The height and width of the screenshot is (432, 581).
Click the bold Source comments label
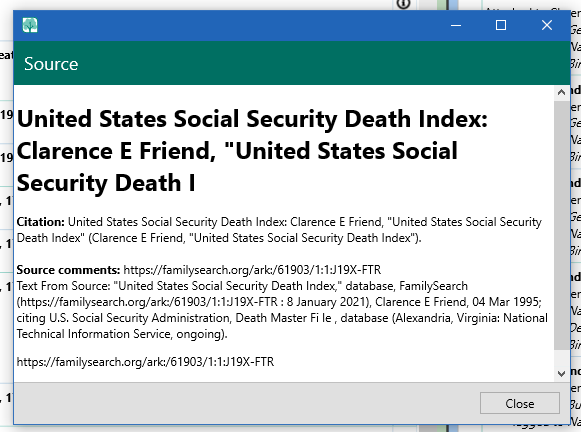68,270
